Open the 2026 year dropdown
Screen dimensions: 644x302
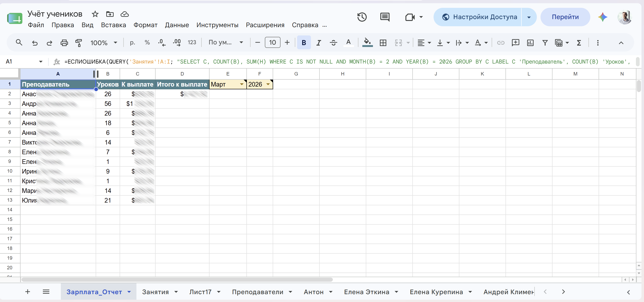point(268,84)
